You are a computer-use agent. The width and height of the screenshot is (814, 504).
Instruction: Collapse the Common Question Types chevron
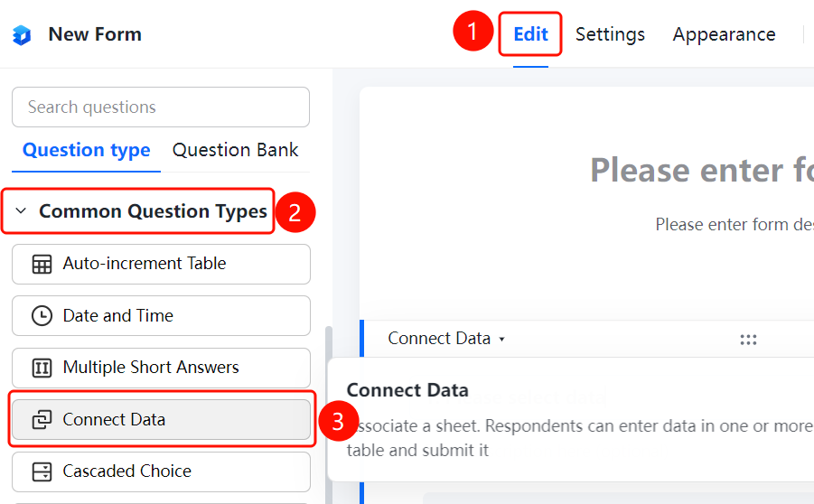[x=21, y=210]
